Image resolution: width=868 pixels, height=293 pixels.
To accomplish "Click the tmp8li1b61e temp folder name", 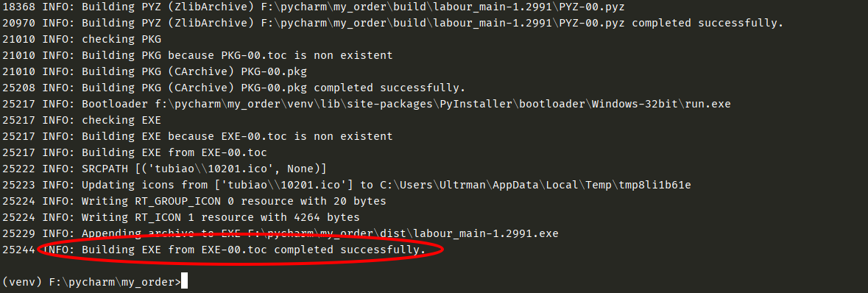I will [x=654, y=185].
